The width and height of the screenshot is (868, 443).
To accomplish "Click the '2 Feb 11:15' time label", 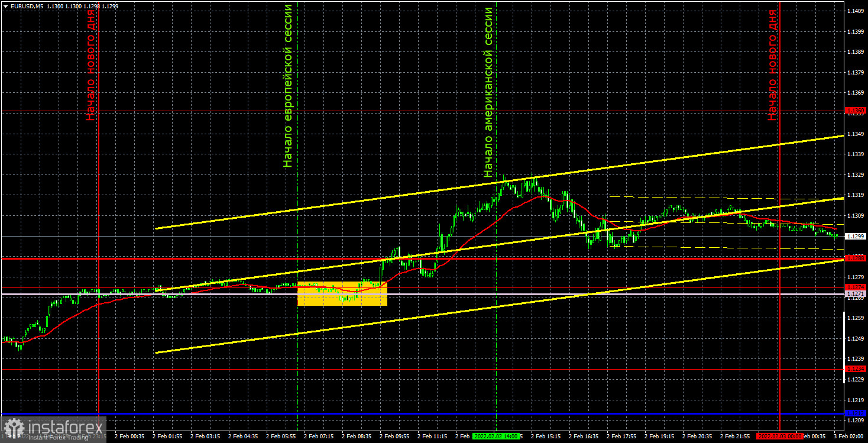I will point(432,436).
